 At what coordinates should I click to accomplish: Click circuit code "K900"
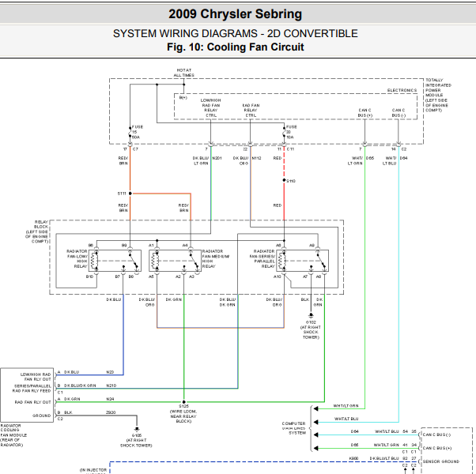[353, 458]
